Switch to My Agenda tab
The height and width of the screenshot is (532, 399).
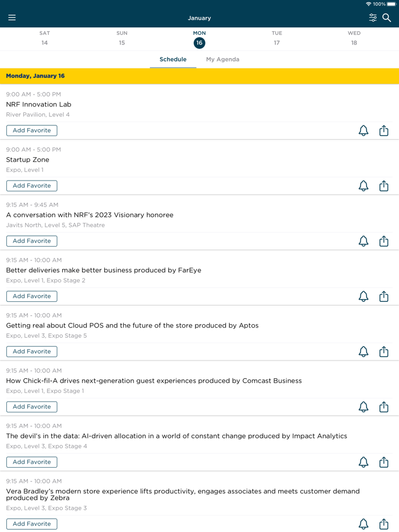(x=222, y=59)
